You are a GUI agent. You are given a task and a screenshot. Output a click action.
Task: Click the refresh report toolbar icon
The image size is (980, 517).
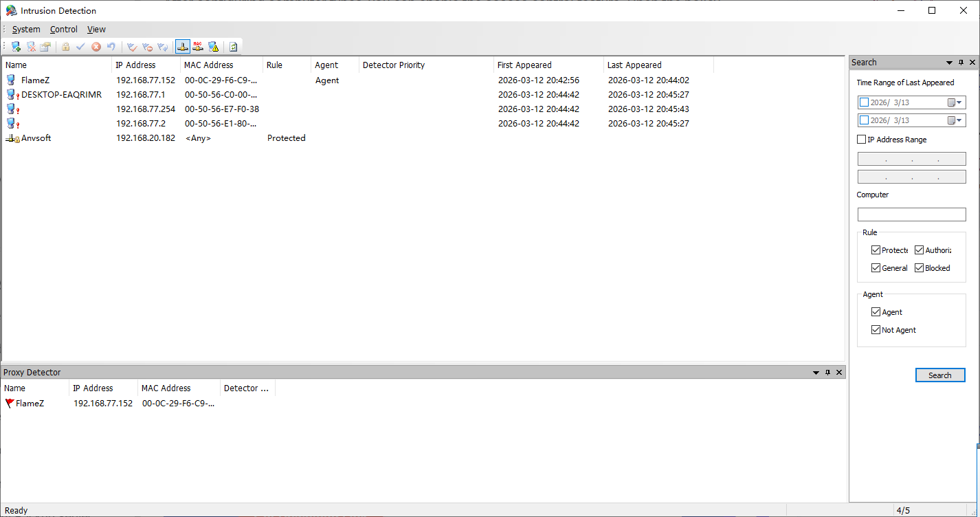point(233,46)
